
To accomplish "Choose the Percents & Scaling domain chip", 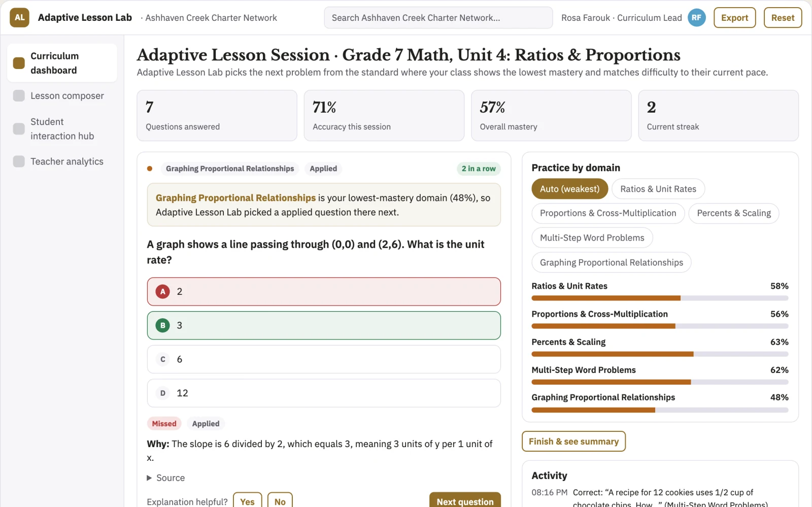I will click(734, 213).
